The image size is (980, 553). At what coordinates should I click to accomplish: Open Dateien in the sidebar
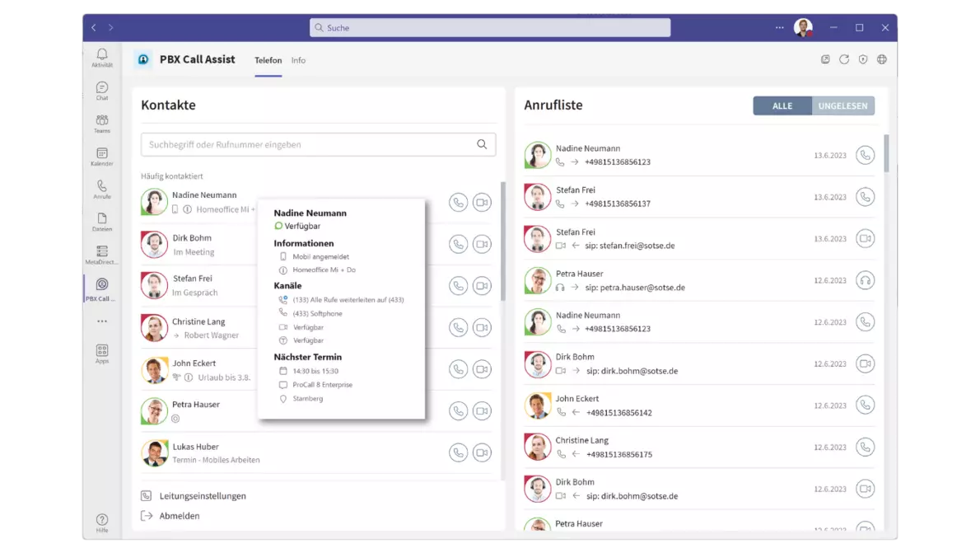click(x=102, y=222)
